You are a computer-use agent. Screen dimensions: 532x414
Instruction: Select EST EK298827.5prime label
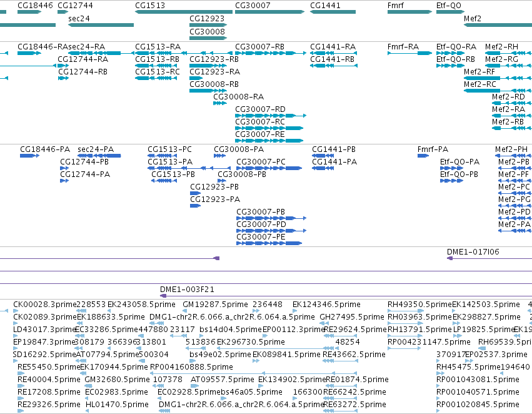click(x=486, y=317)
